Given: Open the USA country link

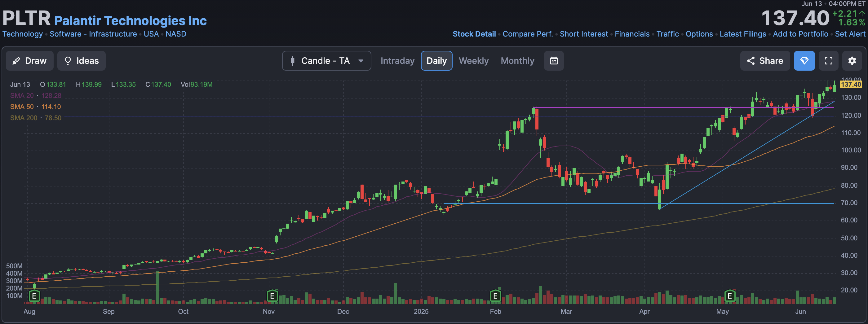Looking at the screenshot, I should click(x=151, y=34).
